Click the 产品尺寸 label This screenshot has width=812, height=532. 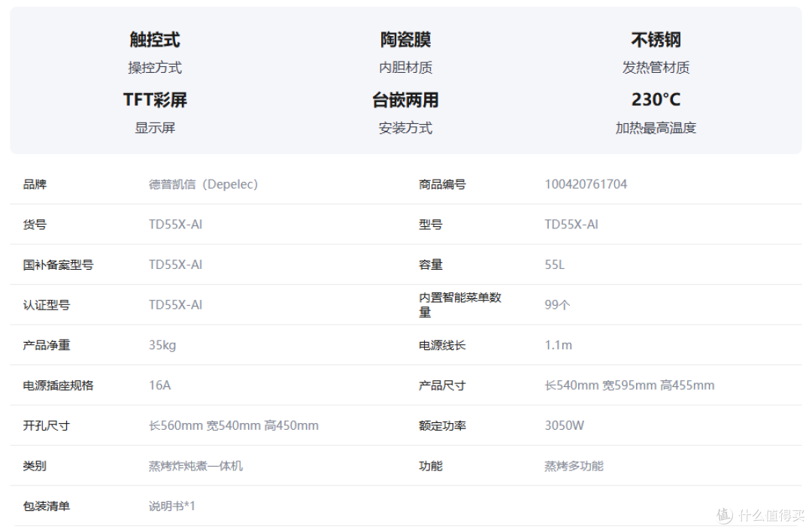(442, 385)
